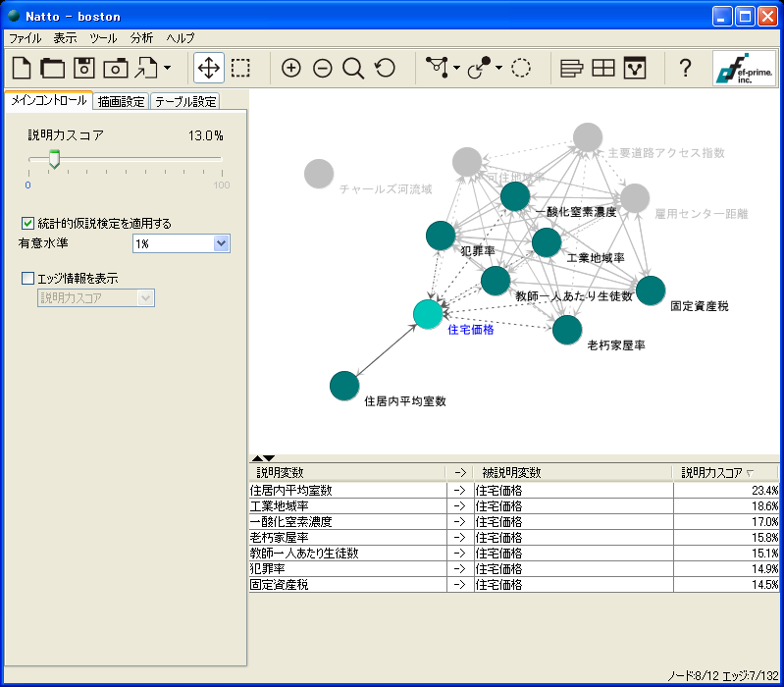Switch to the 描画設定 tab
784x687 pixels.
[x=122, y=101]
